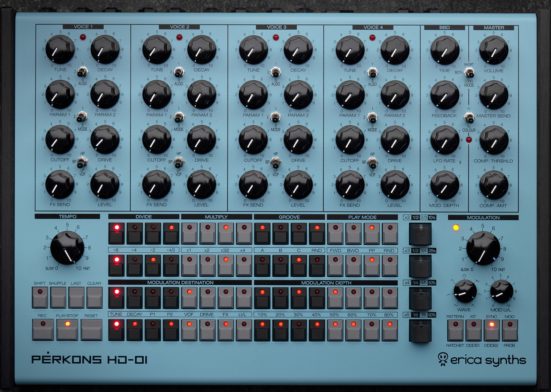Toggle the COLOUR switch
The width and height of the screenshot is (551, 392).
click(469, 118)
